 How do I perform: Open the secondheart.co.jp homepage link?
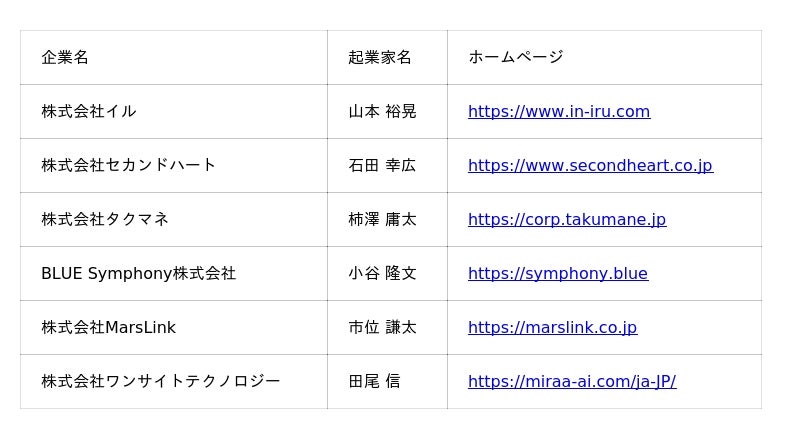590,165
